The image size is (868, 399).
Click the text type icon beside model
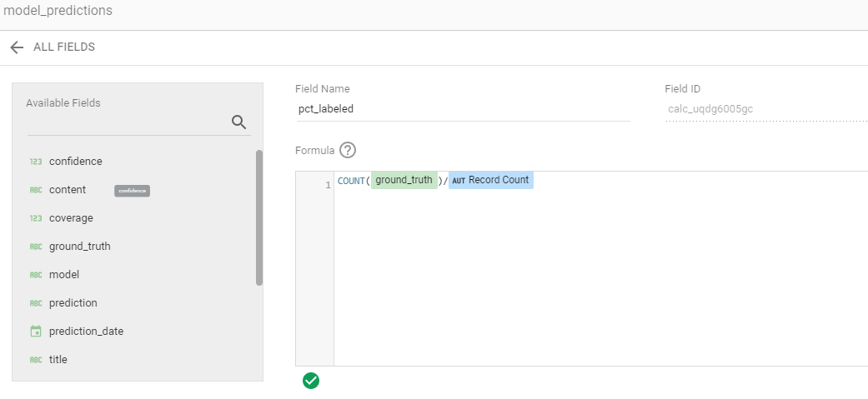[x=36, y=275]
